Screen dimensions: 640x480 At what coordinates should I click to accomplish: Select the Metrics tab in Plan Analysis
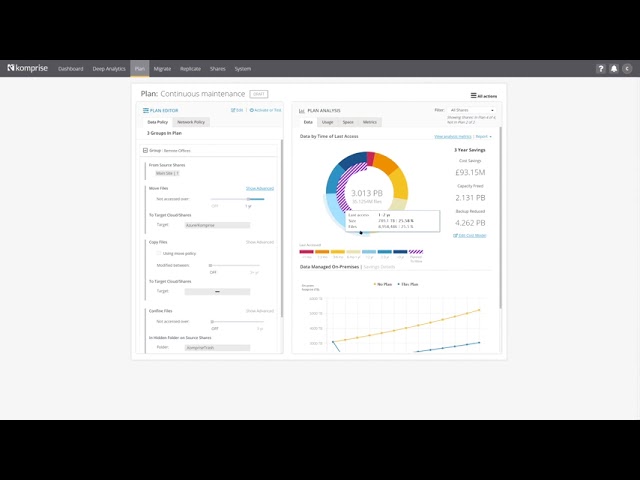[x=370, y=122]
